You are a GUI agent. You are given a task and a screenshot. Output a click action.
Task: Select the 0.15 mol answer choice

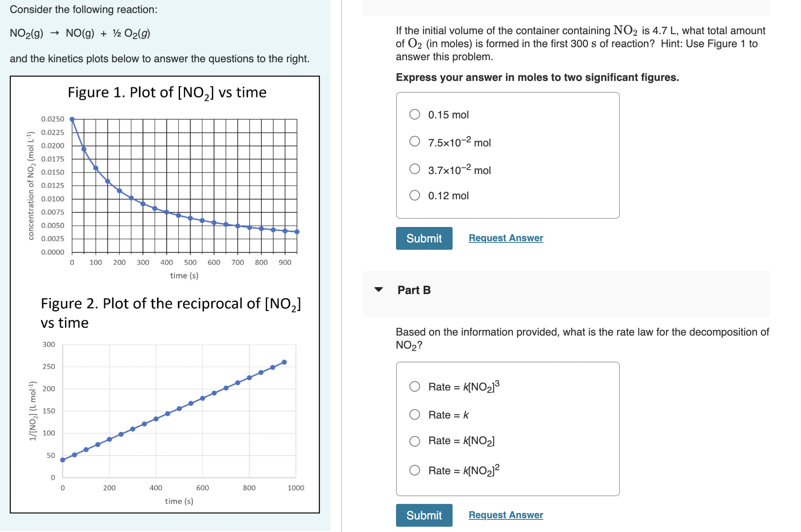415,114
